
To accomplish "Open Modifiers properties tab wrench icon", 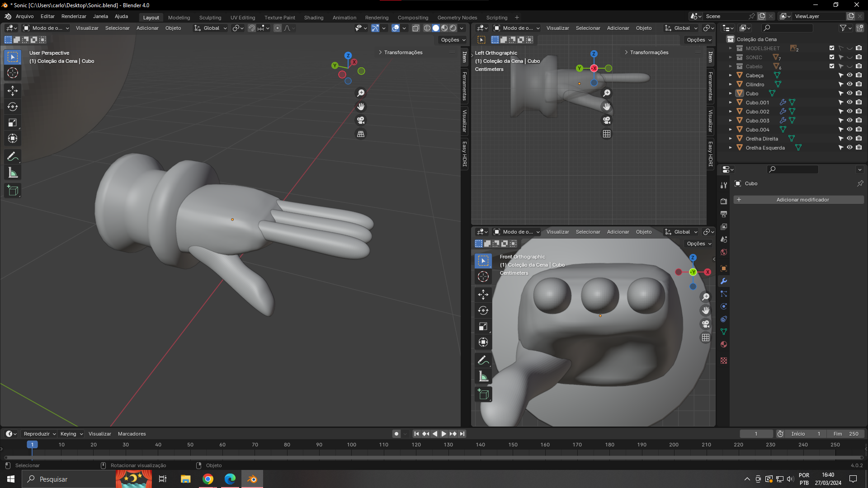I will [x=724, y=281].
